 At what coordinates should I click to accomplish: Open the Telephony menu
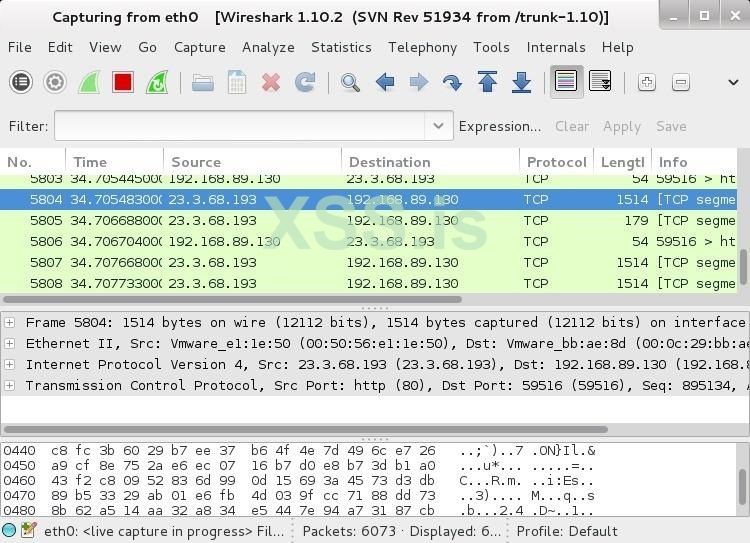[x=422, y=47]
